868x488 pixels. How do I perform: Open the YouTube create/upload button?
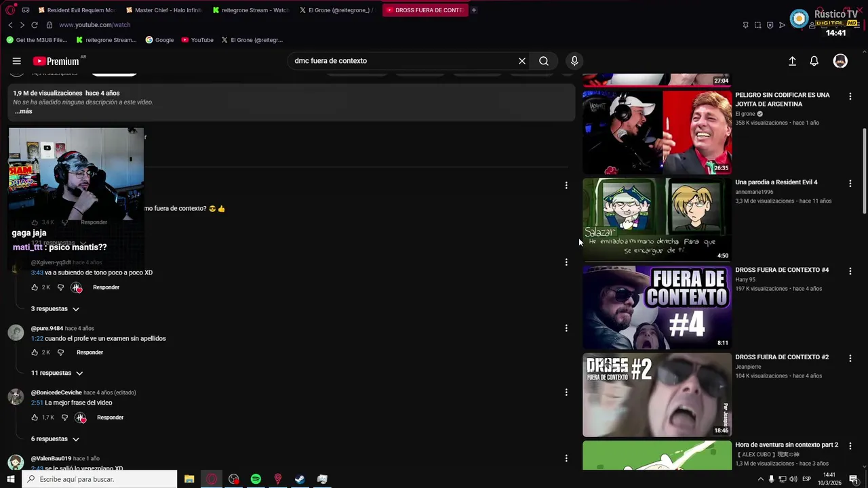point(792,61)
